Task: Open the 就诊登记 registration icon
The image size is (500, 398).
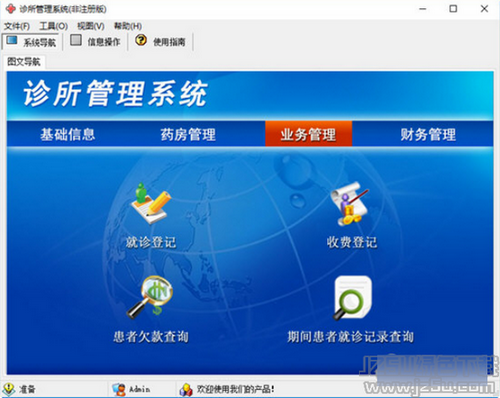Action: click(151, 203)
